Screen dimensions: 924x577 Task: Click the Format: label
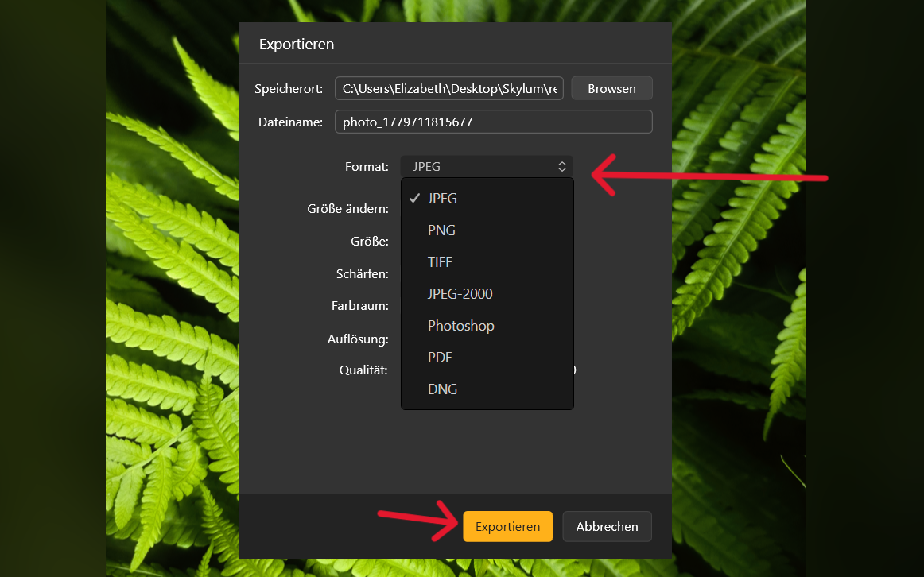click(367, 167)
